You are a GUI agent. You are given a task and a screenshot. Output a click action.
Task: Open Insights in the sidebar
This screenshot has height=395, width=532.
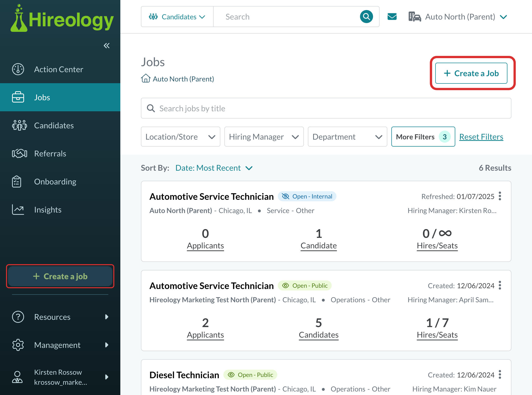(60, 210)
